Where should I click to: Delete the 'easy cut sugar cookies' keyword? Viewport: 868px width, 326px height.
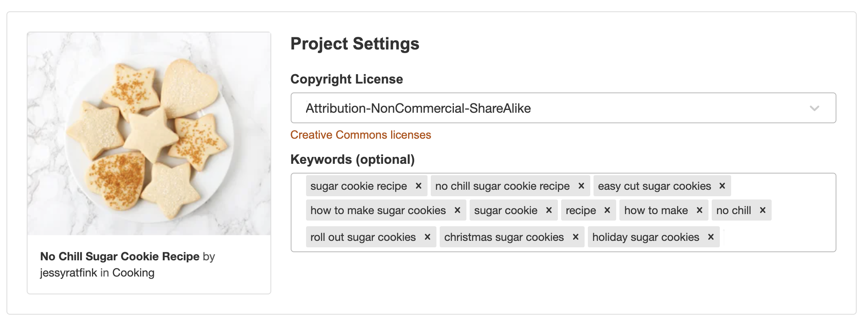722,186
